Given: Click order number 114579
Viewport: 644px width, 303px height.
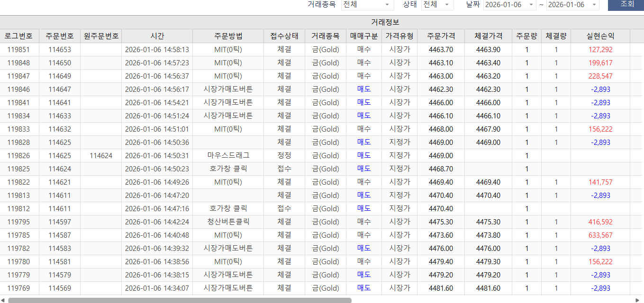Looking at the screenshot, I should coord(60,275).
